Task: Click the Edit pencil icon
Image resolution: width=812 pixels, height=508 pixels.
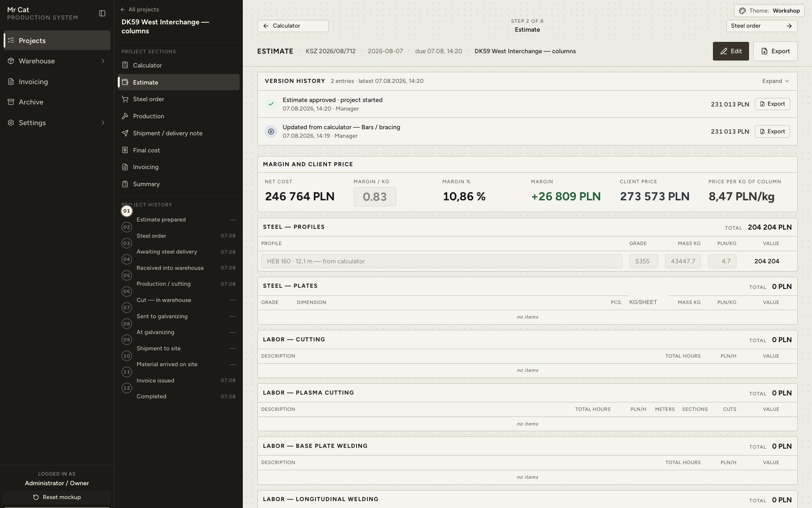Action: tap(724, 51)
